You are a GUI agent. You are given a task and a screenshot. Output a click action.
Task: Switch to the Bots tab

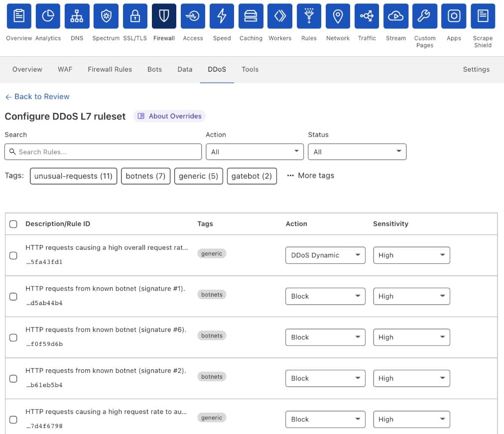tap(154, 69)
